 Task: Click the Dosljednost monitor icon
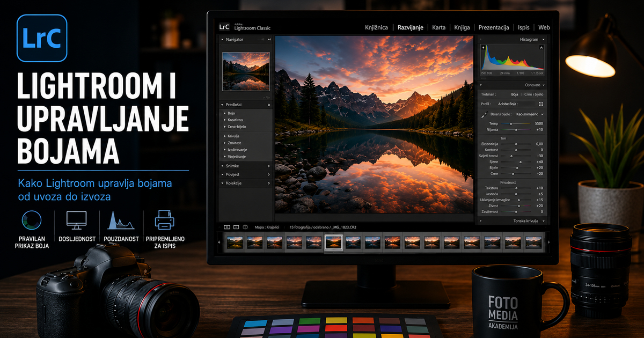click(x=76, y=221)
